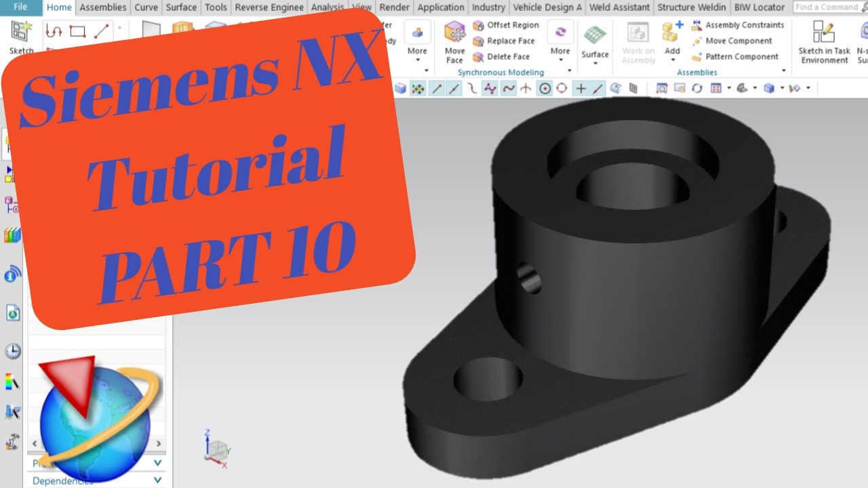Click the navigator scrollbar right arrow
This screenshot has width=868, height=488.
coord(159,444)
